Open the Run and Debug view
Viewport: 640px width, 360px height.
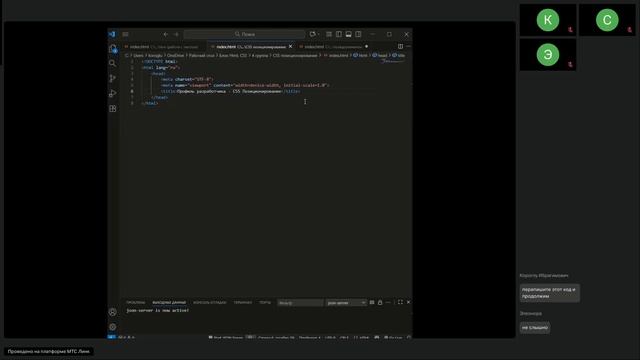click(x=113, y=93)
